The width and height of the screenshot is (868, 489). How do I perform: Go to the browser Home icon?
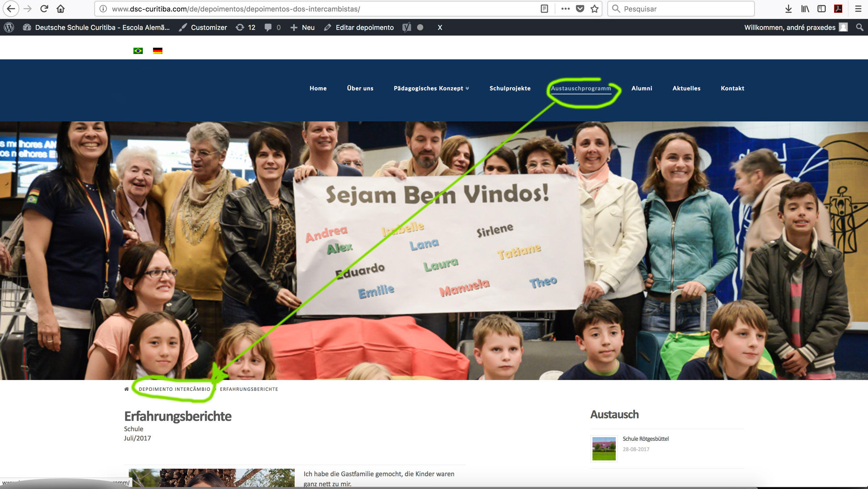(x=61, y=9)
